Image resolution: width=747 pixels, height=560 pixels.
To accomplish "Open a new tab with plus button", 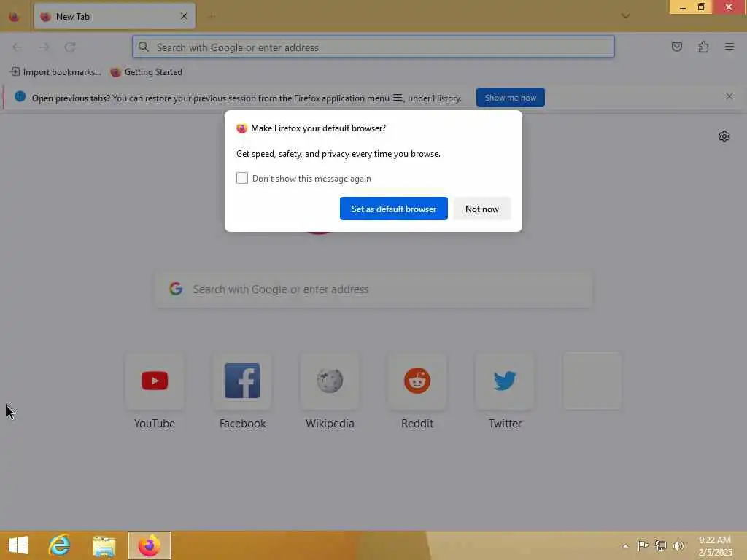I will pos(212,16).
